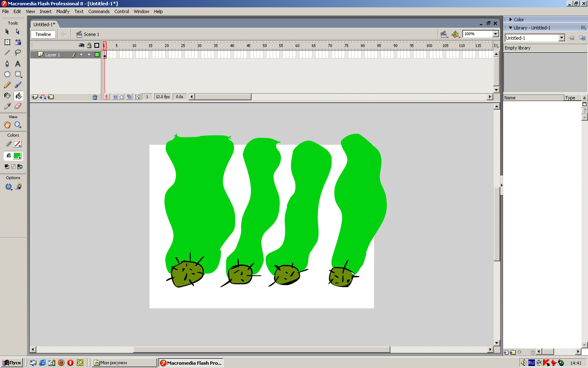Open the Modify menu
Screen dimensions: 588x368
coord(62,11)
